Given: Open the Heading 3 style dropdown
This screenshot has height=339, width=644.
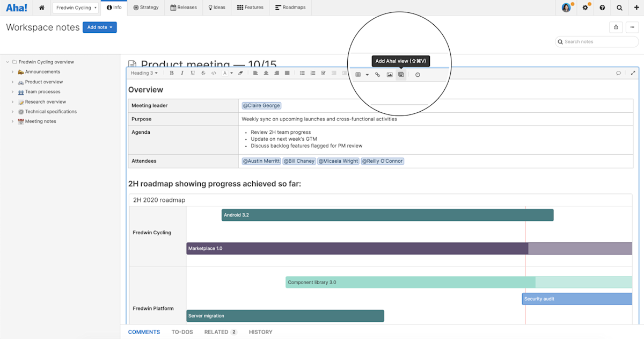Looking at the screenshot, I should pyautogui.click(x=144, y=73).
